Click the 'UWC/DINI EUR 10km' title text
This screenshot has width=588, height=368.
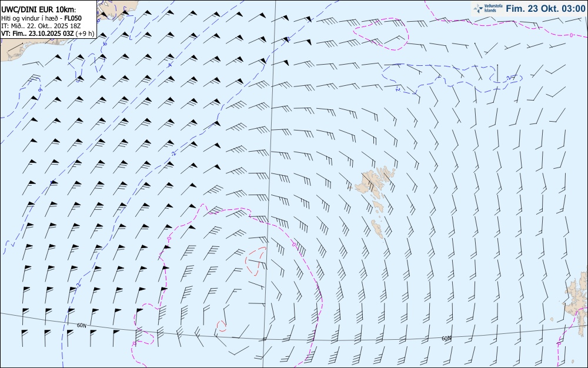[x=38, y=10]
